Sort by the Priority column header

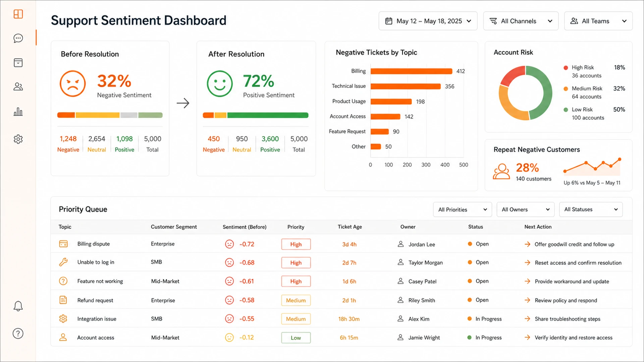(x=296, y=227)
